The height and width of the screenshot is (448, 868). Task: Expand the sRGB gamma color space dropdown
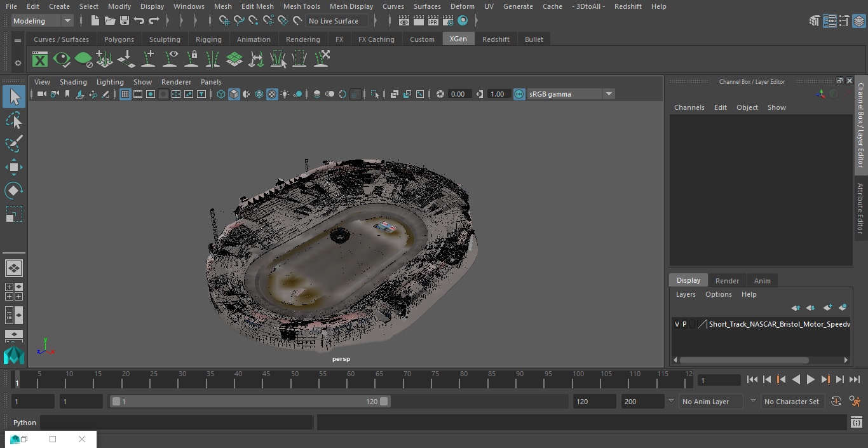tap(608, 94)
